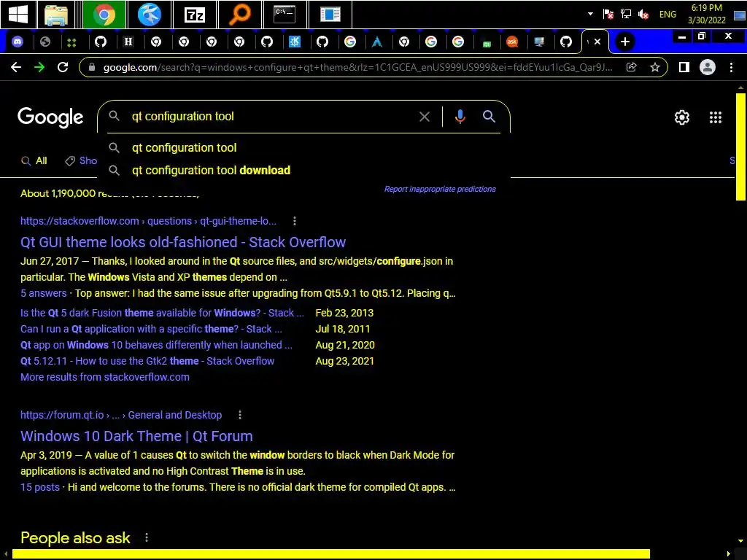747x560 pixels.
Task: Click inside the Google search box
Action: point(271,116)
